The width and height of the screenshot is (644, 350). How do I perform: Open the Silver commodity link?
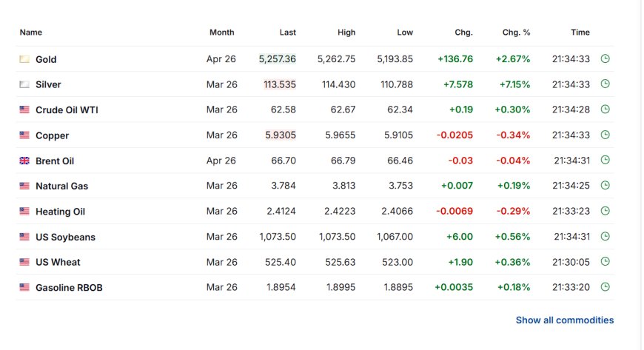pos(48,84)
